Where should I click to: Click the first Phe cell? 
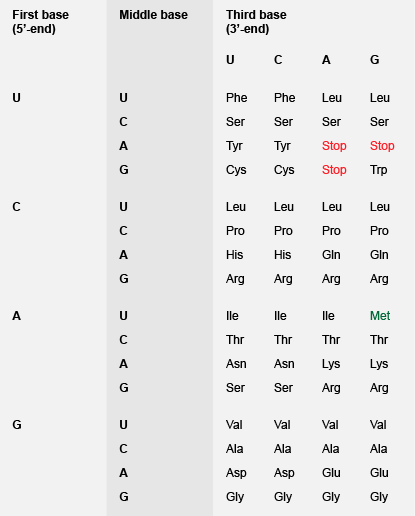coord(236,98)
